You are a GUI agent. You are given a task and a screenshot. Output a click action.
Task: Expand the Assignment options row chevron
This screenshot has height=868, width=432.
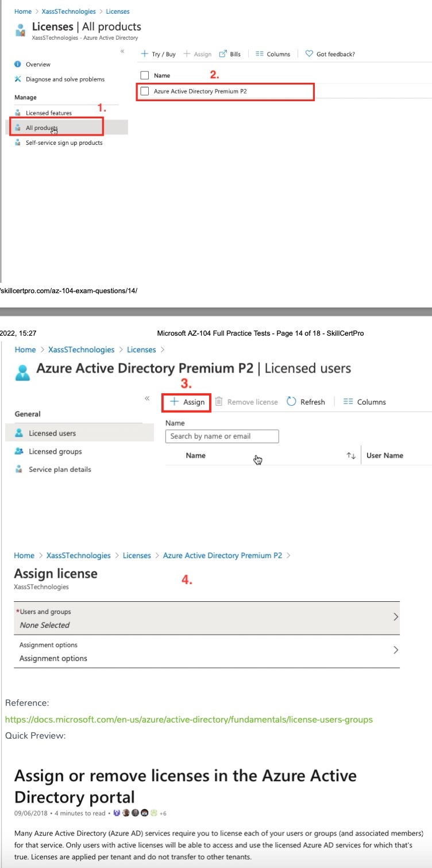(x=395, y=650)
